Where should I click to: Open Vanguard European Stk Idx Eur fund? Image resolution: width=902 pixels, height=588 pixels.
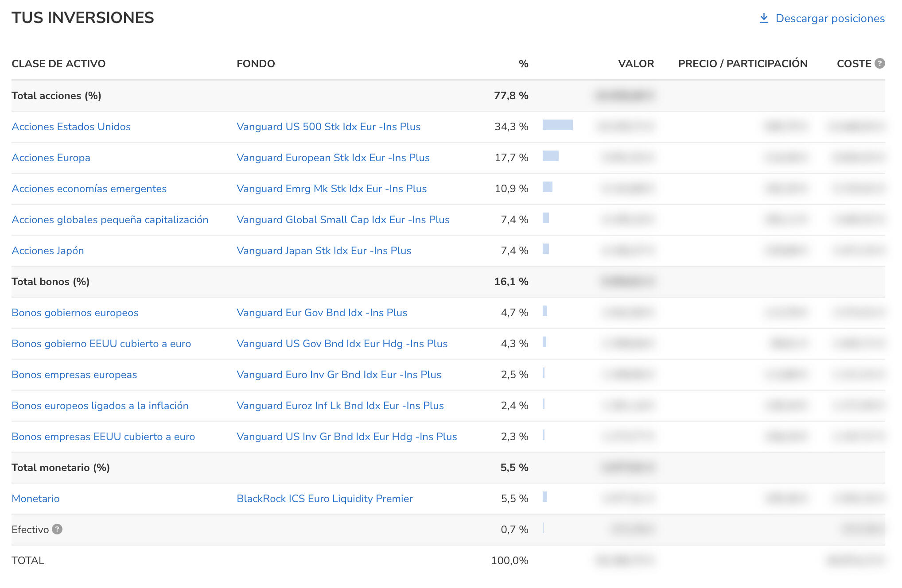333,158
